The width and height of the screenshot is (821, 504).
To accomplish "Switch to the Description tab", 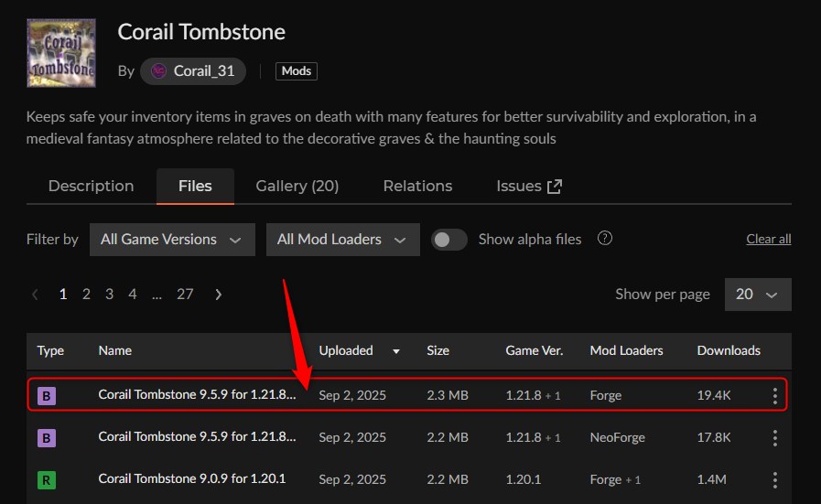I will point(91,186).
